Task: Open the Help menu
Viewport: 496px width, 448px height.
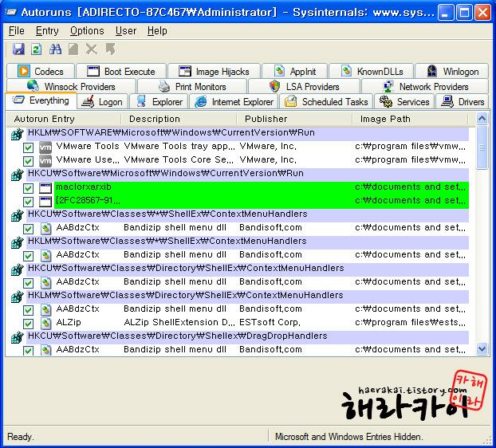Action: point(157,31)
